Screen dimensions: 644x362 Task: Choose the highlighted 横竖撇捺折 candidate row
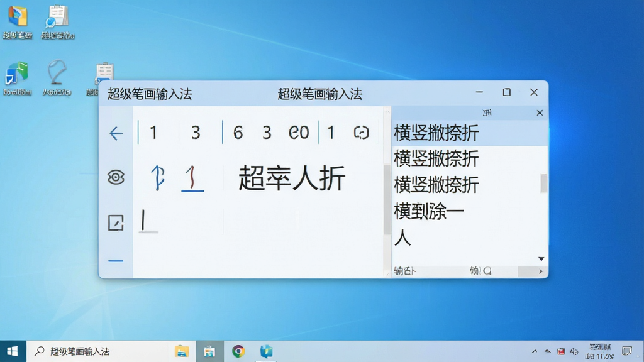click(469, 133)
